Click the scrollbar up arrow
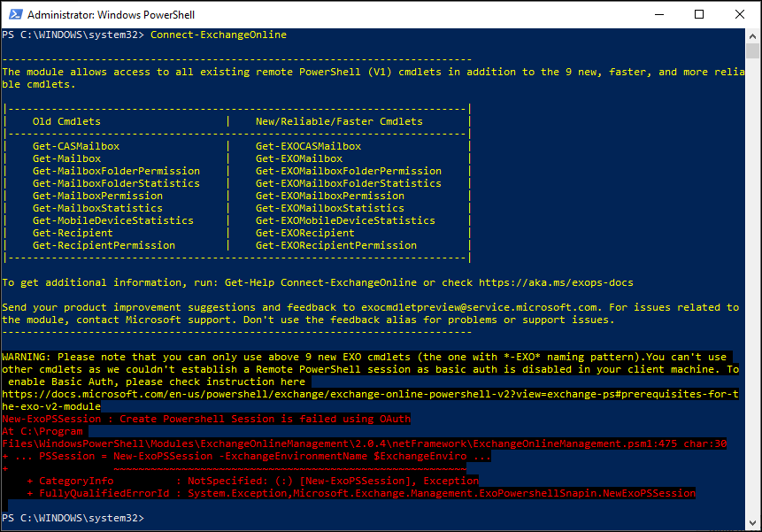 752,35
